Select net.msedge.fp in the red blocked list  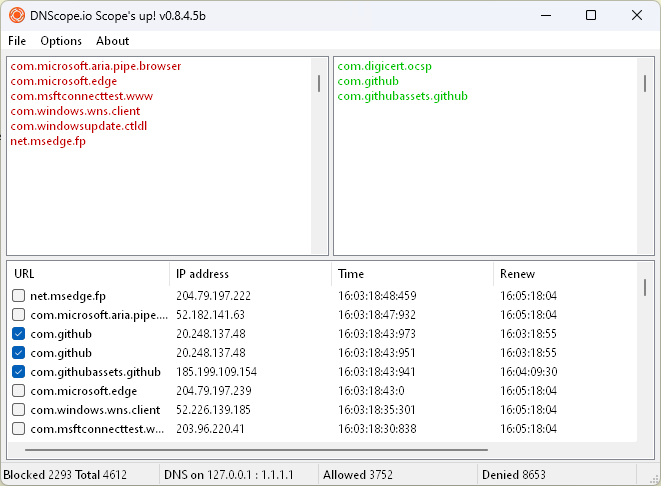click(x=48, y=141)
